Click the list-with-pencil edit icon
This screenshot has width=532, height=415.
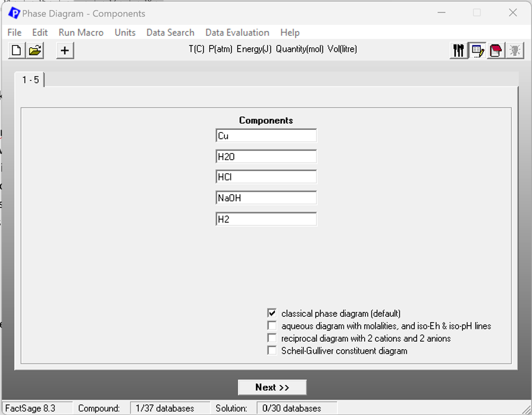tap(477, 51)
